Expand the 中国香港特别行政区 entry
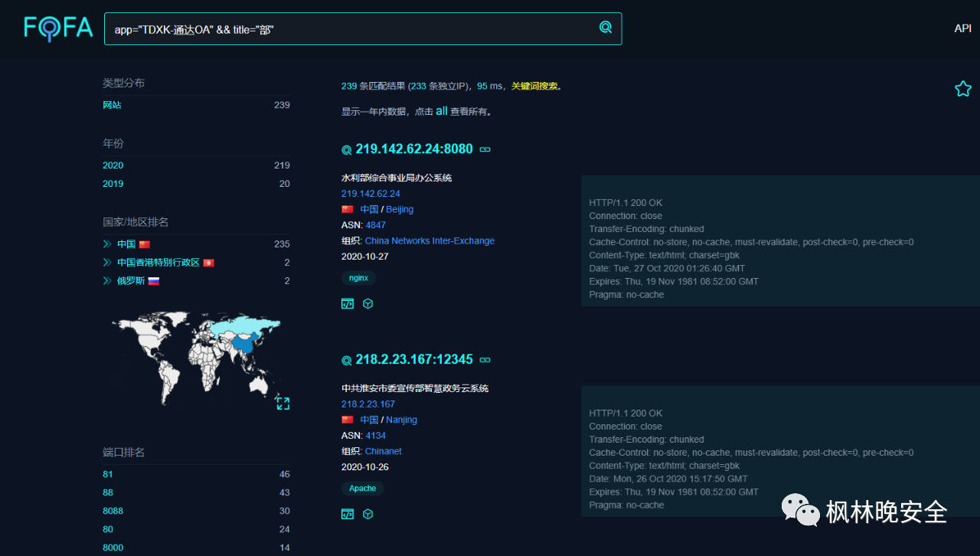 [x=107, y=263]
